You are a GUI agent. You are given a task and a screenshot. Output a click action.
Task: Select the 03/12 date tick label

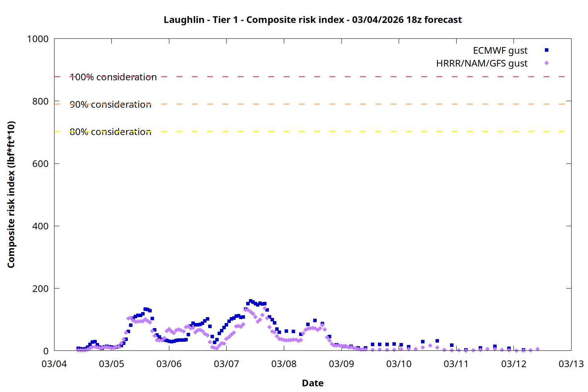[514, 364]
